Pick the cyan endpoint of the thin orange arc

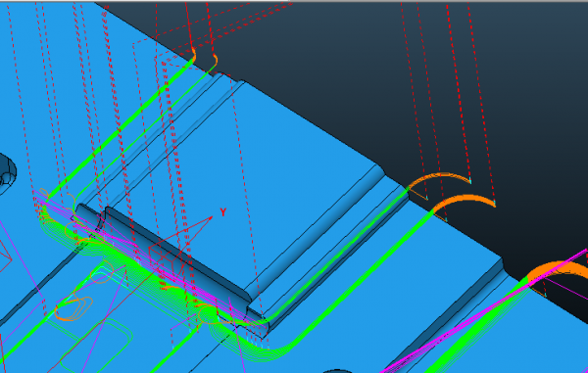[x=470, y=182]
